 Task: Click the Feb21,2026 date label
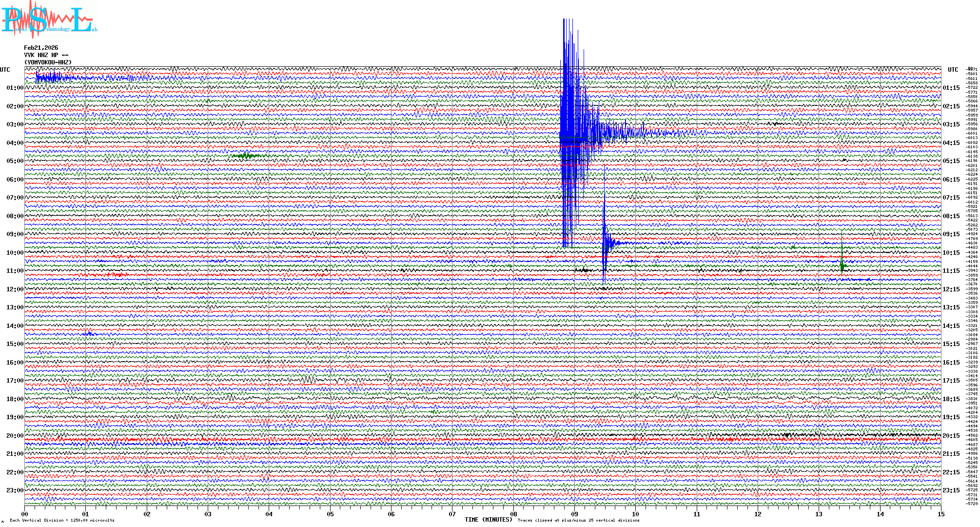(x=41, y=48)
